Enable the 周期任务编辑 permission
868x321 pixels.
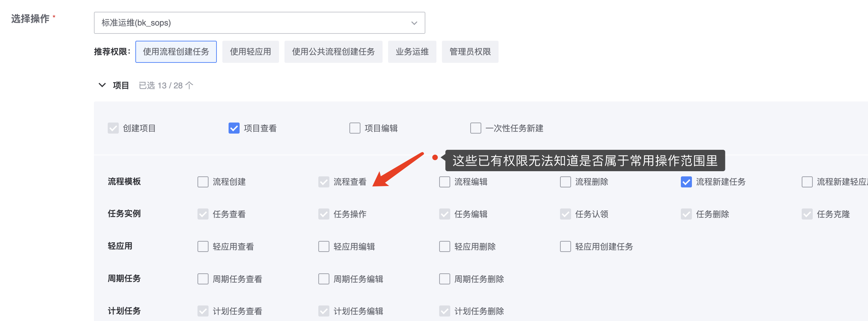pyautogui.click(x=324, y=279)
